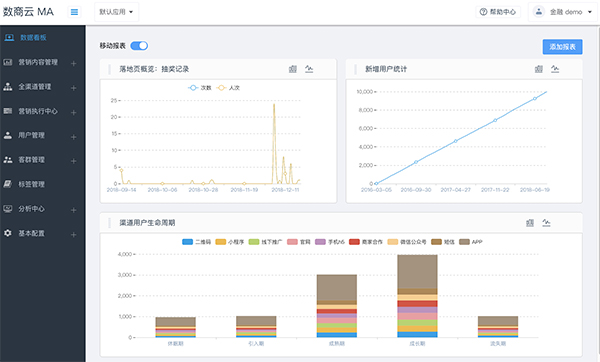Screen dimensions: 600x362
Task: Click the 成熟期 stacked bar
Action: coord(337,306)
